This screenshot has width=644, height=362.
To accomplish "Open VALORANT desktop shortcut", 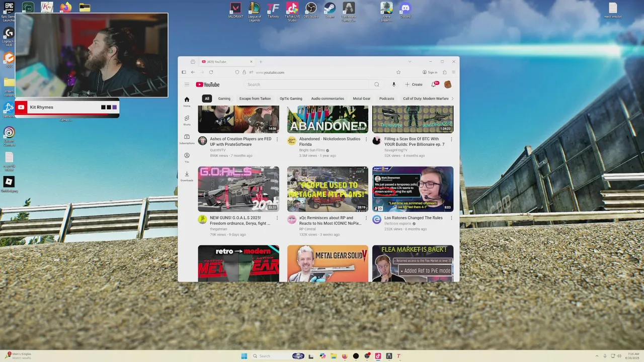I will (x=235, y=11).
